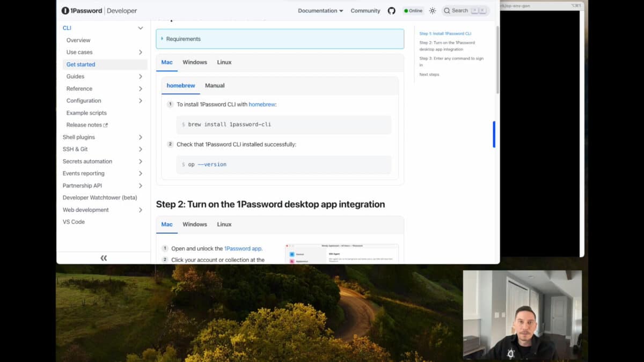The height and width of the screenshot is (362, 644).
Task: Click the homebrew hyperlink in step 1
Action: click(261, 104)
